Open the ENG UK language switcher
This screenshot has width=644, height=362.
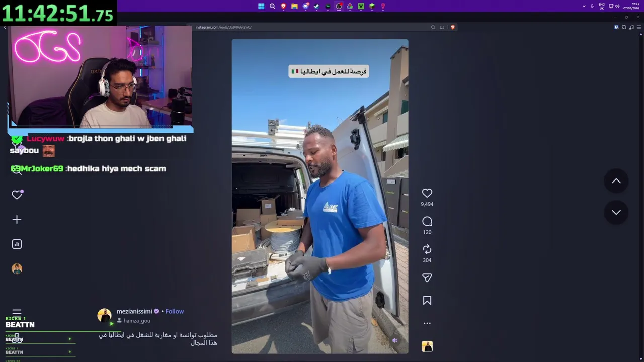[602, 6]
